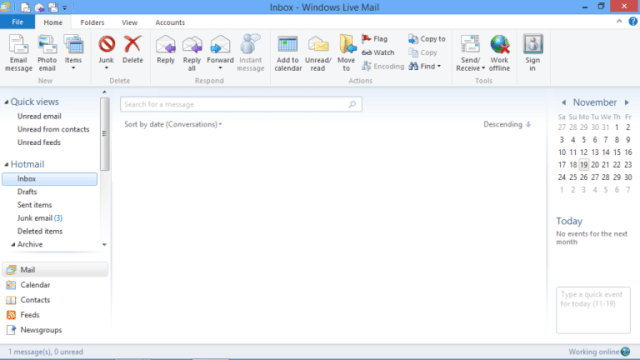The image size is (640, 360).
Task: Add message to calendar
Action: (x=288, y=53)
